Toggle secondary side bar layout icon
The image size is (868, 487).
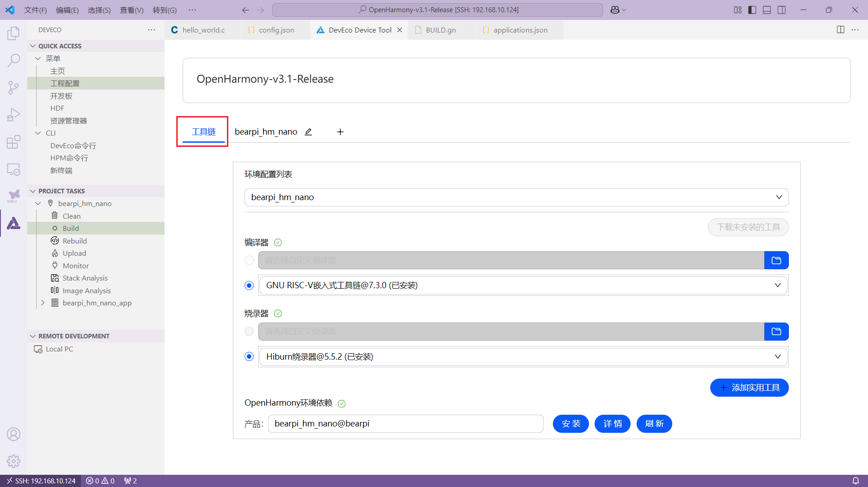[x=782, y=10]
